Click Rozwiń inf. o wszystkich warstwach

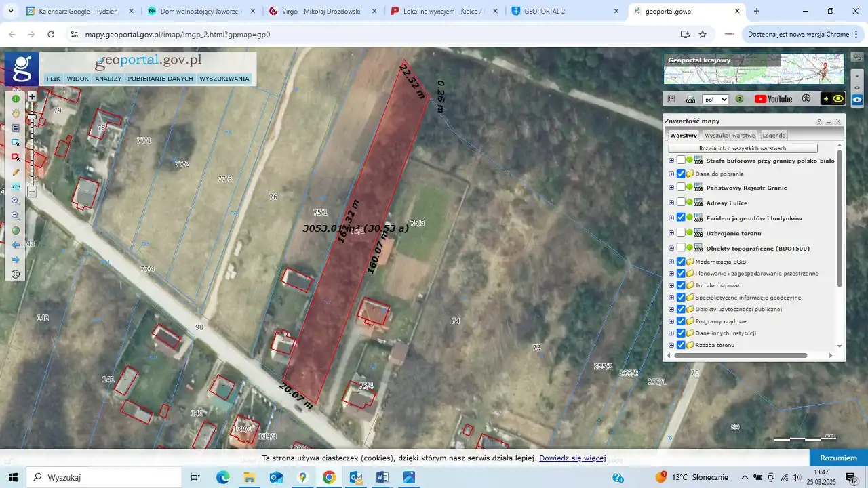743,148
